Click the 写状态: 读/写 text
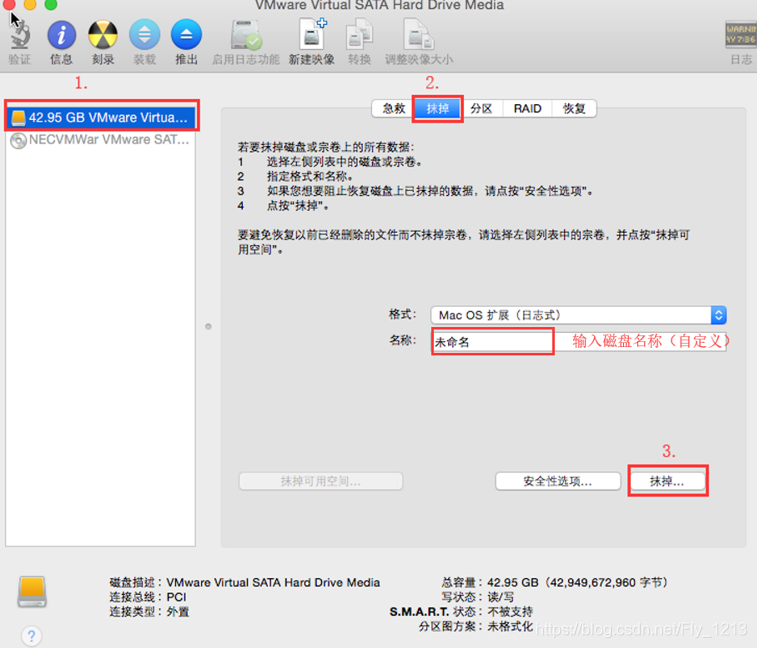This screenshot has width=757, height=648. click(x=477, y=597)
